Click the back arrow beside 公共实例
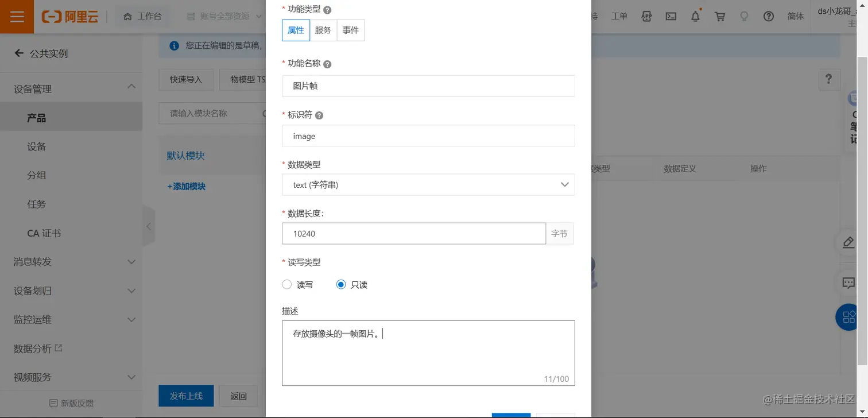Image resolution: width=868 pixels, height=418 pixels. [19, 53]
